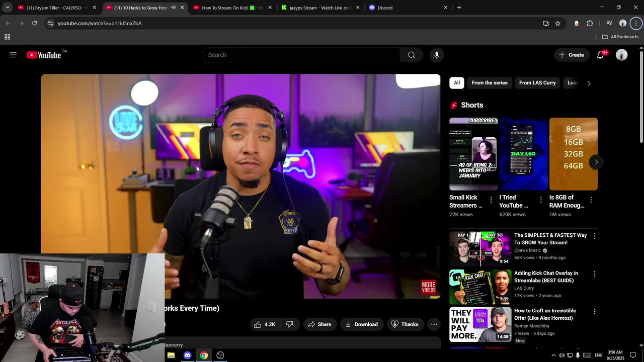The width and height of the screenshot is (644, 362).
Task: Select the From LAS Curry chip
Action: pos(537,83)
